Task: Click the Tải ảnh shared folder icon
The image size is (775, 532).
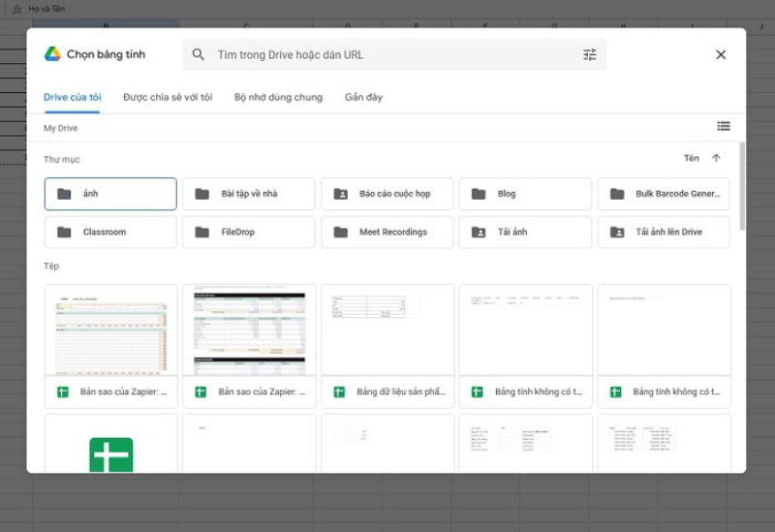Action: [x=479, y=232]
